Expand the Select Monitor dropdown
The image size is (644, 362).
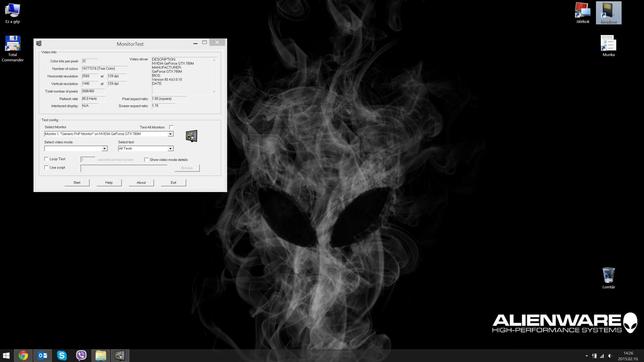[x=170, y=134]
